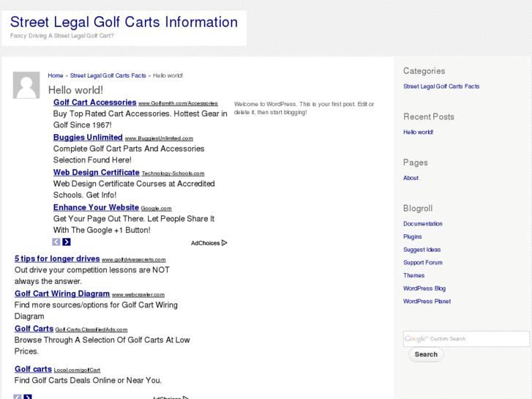Click the gray author avatar image
This screenshot has width=532, height=399.
(26, 85)
